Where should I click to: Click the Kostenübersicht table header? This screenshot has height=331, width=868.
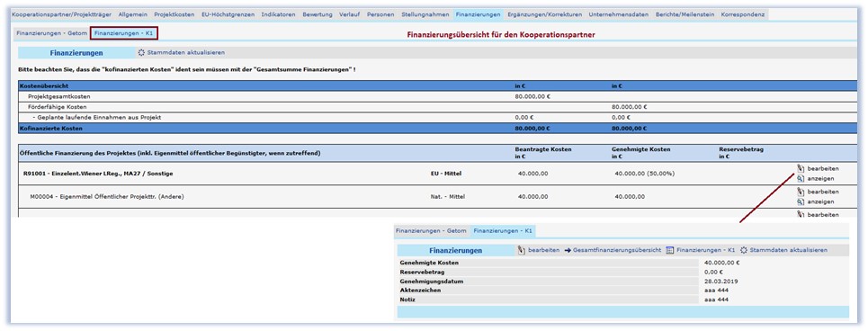44,86
